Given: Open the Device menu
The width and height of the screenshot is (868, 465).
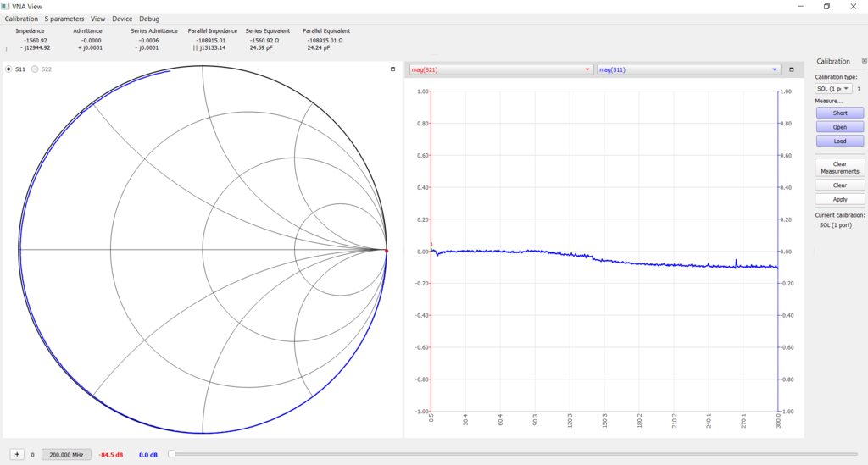Looking at the screenshot, I should coord(122,19).
